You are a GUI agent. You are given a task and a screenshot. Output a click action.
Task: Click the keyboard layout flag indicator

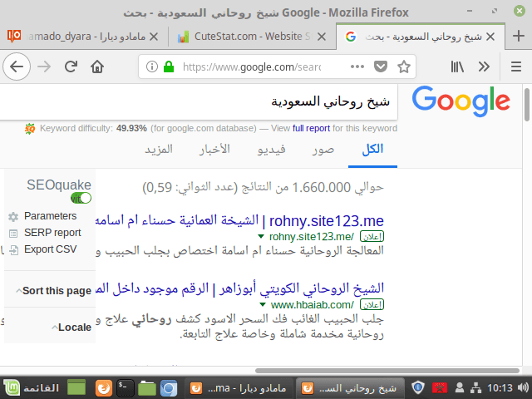click(x=440, y=387)
